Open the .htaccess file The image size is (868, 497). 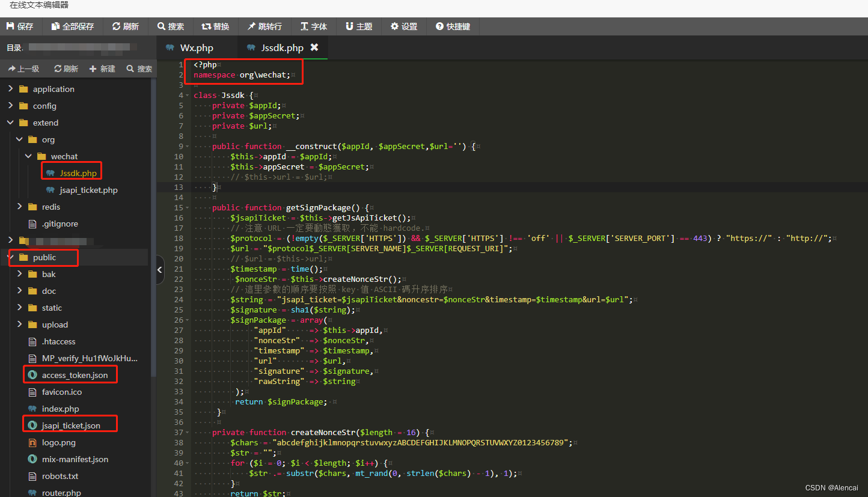coord(58,341)
